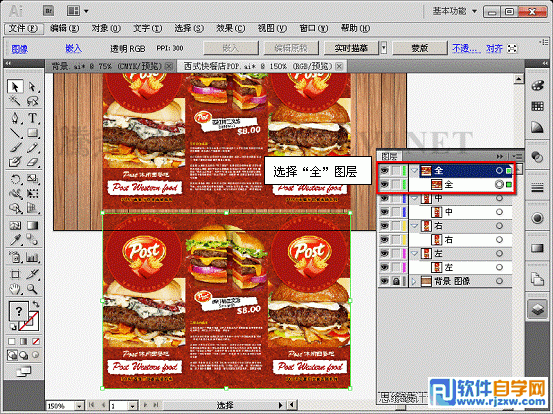Select the white arrow Direct Selection tool
Image resolution: width=553 pixels, height=414 pixels.
(x=32, y=87)
